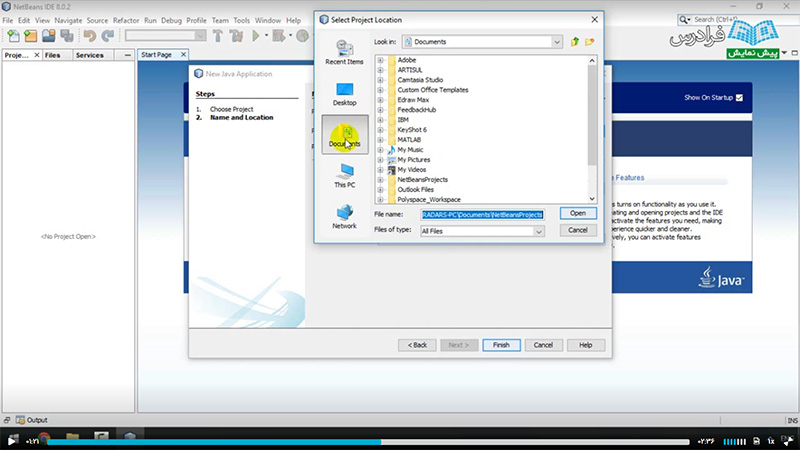
Task: Toggle the Show On Startup checkbox
Action: click(740, 98)
